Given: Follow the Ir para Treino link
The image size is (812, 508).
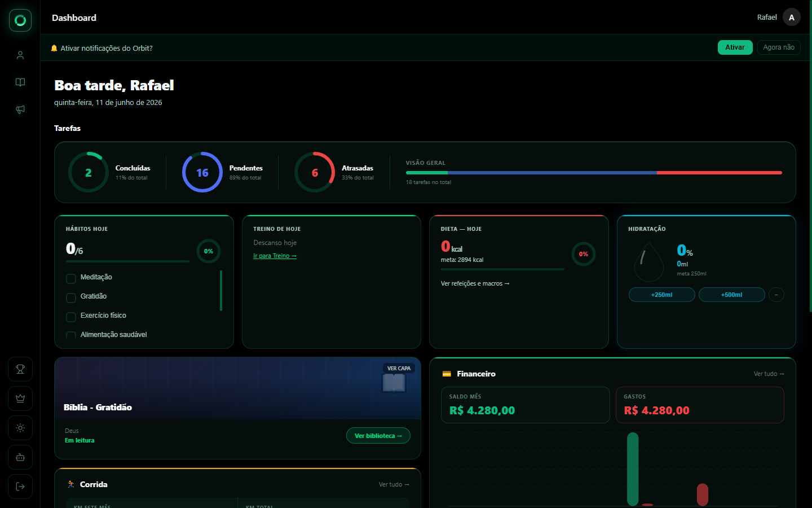Looking at the screenshot, I should click(275, 256).
